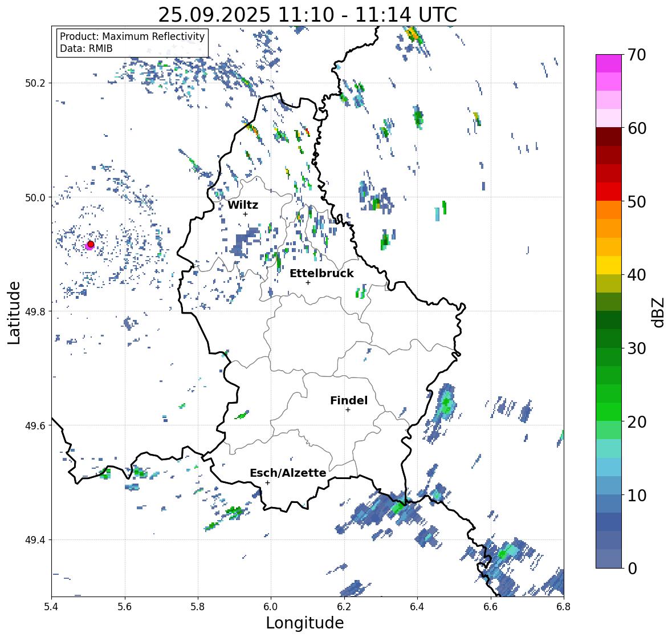Click the latitude tick label 49.4
This screenshot has height=637, width=672.
click(x=35, y=539)
